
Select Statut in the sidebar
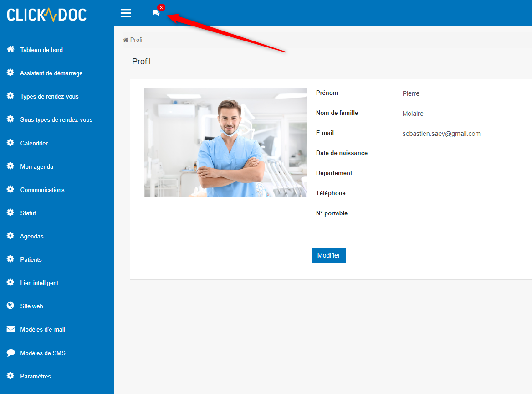tap(28, 213)
